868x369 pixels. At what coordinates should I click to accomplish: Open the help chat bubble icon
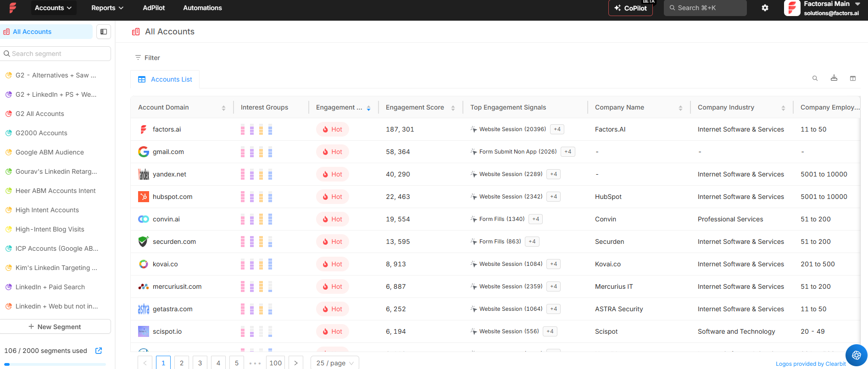click(x=857, y=355)
